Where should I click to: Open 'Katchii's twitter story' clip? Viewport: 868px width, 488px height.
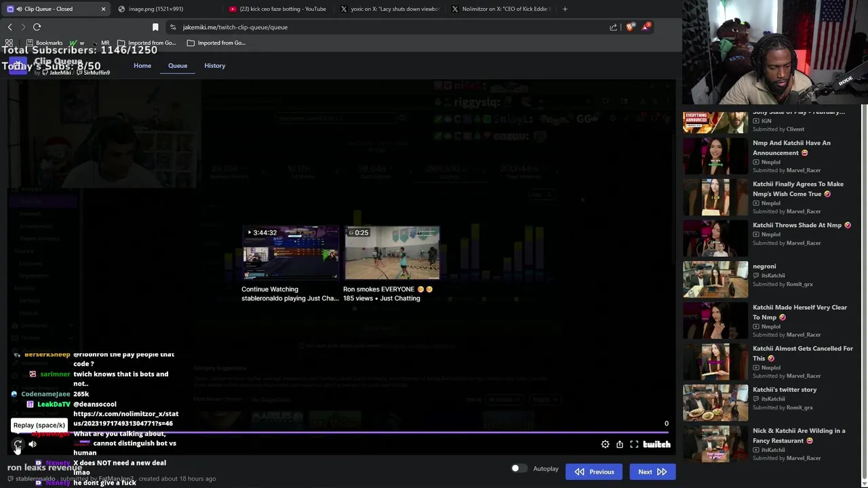pyautogui.click(x=785, y=390)
